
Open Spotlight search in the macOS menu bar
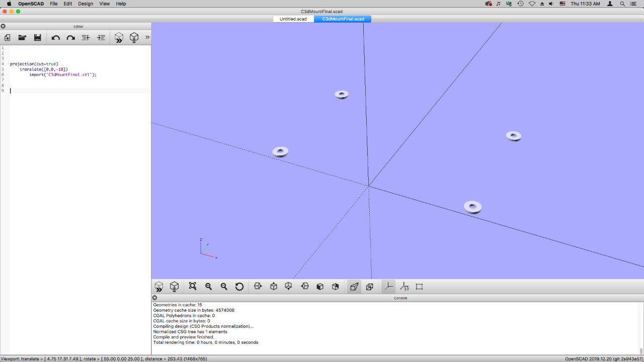pyautogui.click(x=622, y=4)
